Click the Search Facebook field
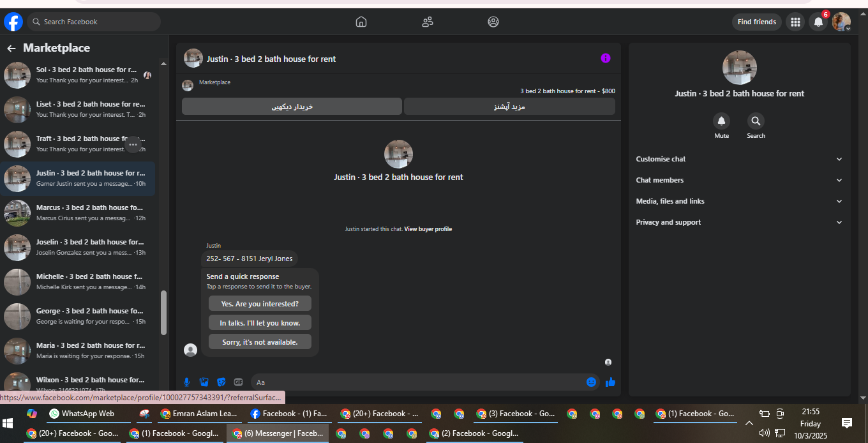The height and width of the screenshot is (443, 868). pyautogui.click(x=94, y=22)
